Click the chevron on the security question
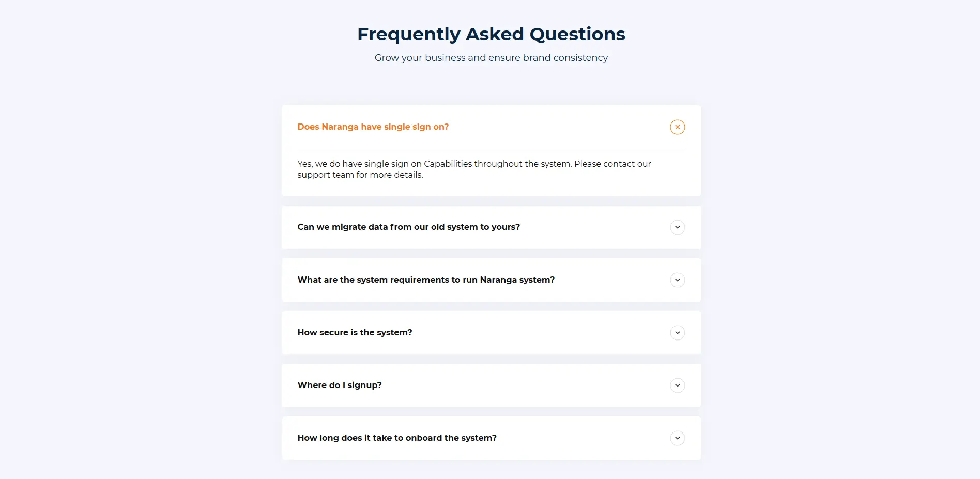Image resolution: width=980 pixels, height=479 pixels. click(677, 333)
